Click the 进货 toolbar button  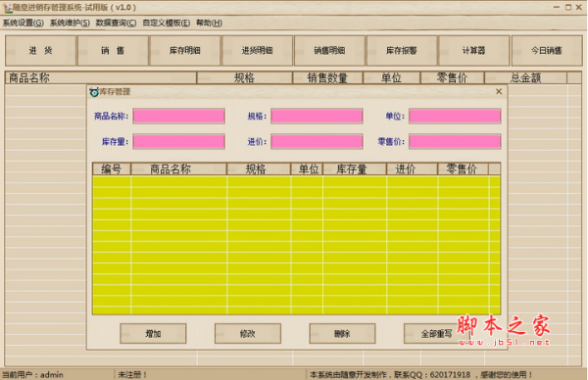click(40, 51)
